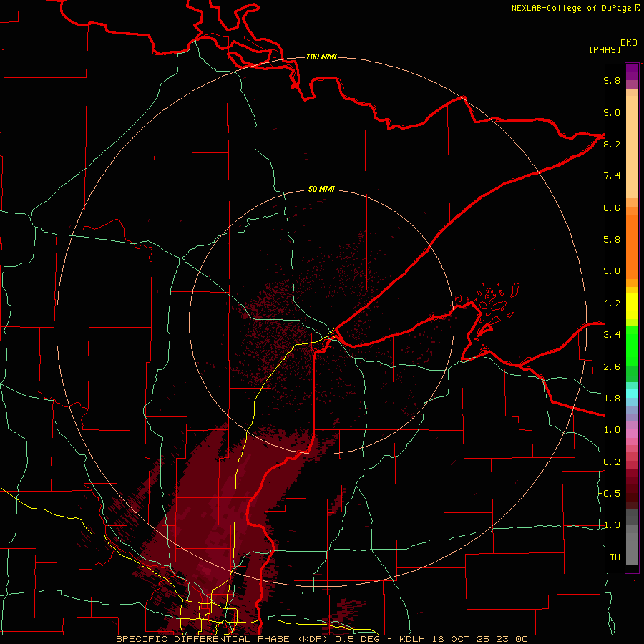Click the 3.4 value on color scale
Viewport: 644px width, 644px height.
[612, 335]
